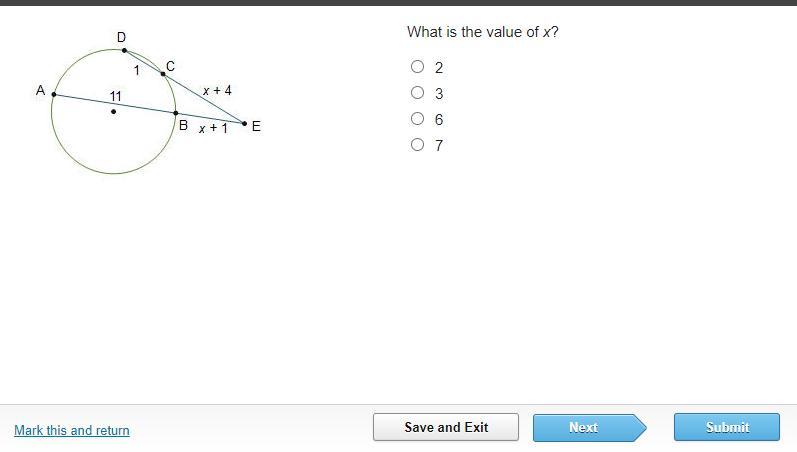Click the x + 4 segment label
Image resolution: width=797 pixels, height=452 pixels.
pyautogui.click(x=217, y=91)
